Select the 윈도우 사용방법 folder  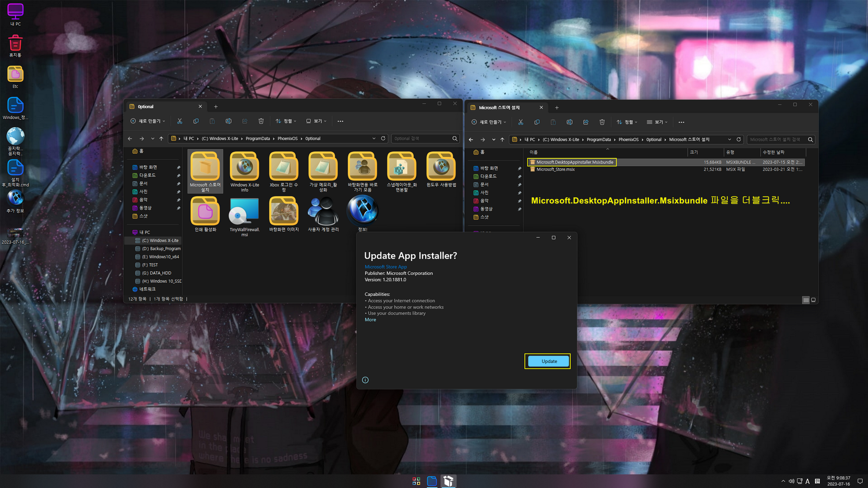pos(441,169)
